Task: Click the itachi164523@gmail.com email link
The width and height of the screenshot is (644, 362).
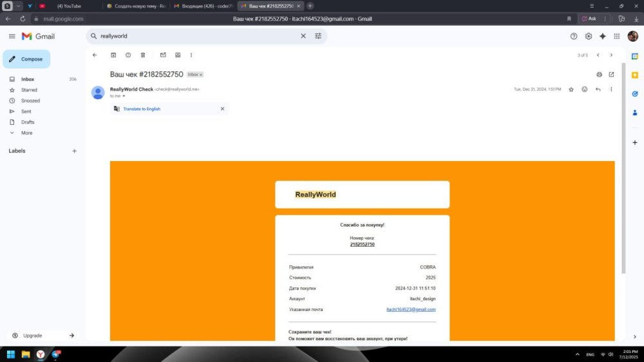Action: [411, 309]
